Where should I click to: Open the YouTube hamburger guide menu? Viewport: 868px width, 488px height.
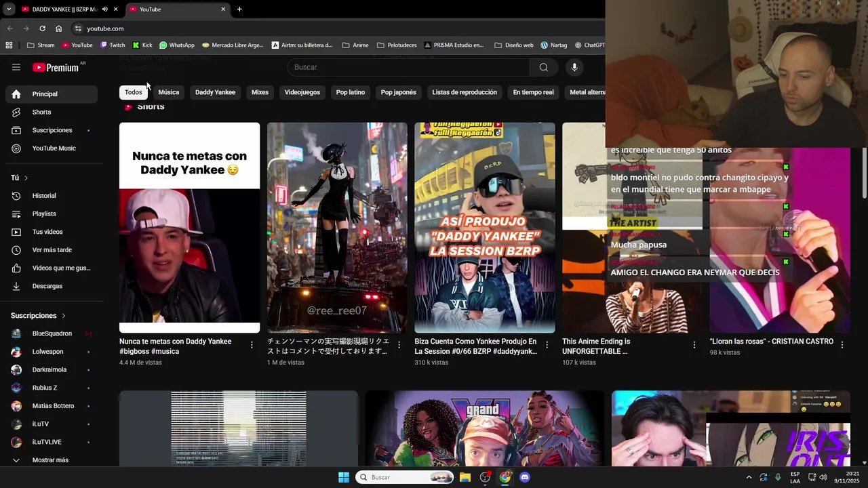tap(16, 67)
